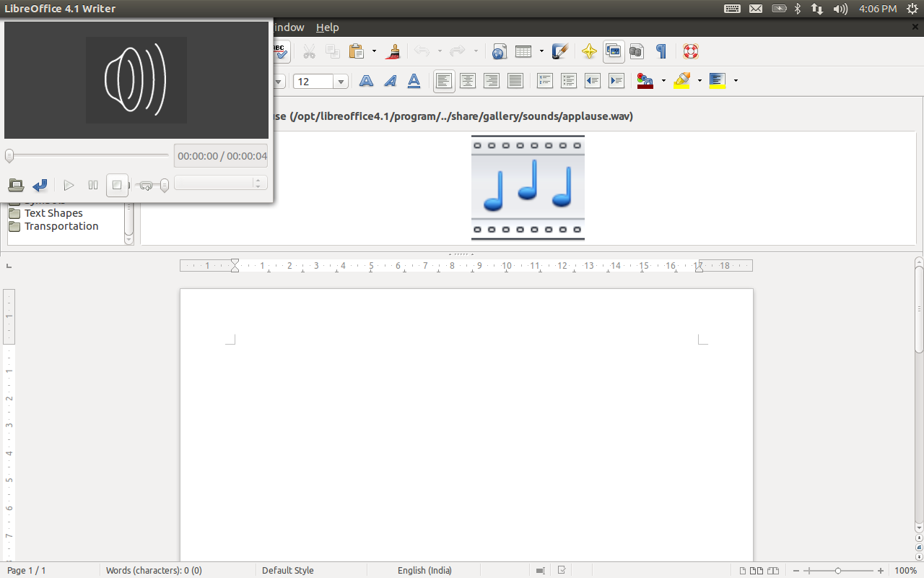Image resolution: width=924 pixels, height=578 pixels.
Task: Click the zoom slider in status bar
Action: [x=837, y=571]
